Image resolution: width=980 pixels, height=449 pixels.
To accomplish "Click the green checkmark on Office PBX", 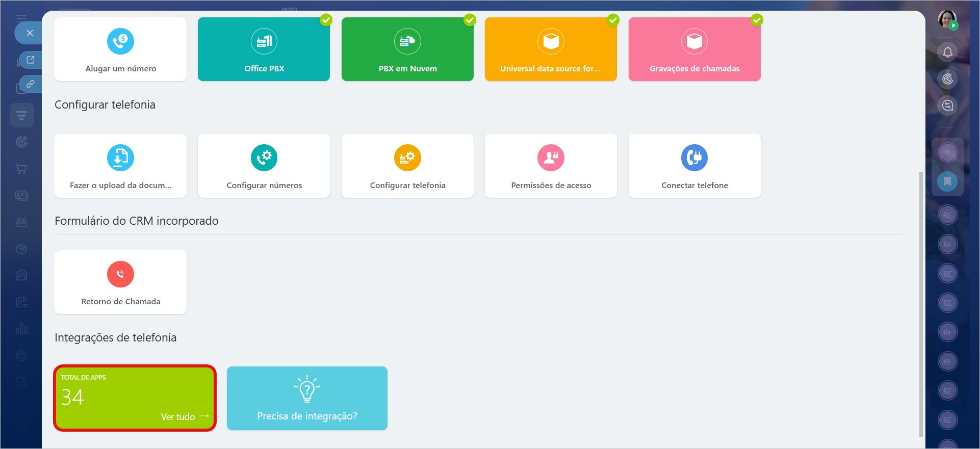I will [326, 20].
